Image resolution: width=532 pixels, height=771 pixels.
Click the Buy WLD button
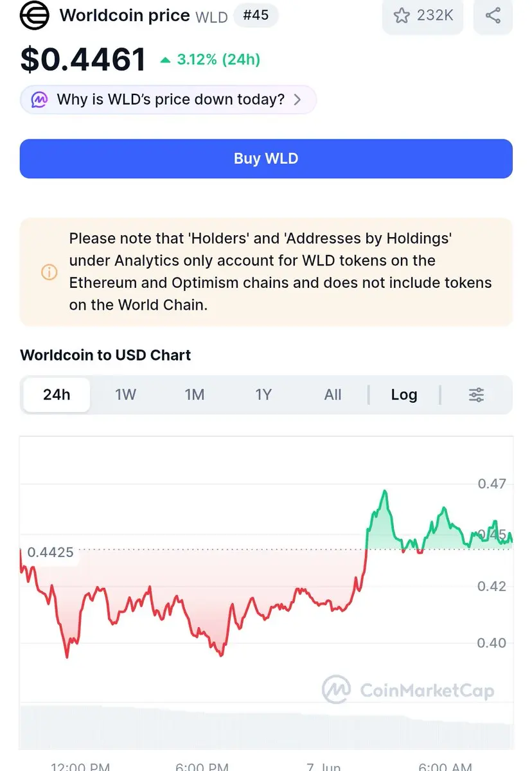(266, 159)
